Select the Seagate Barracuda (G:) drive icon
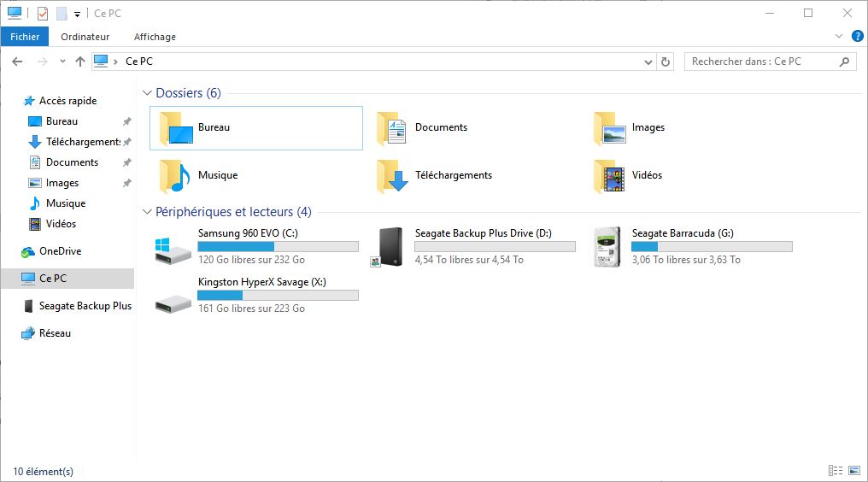This screenshot has width=868, height=482. 607,247
